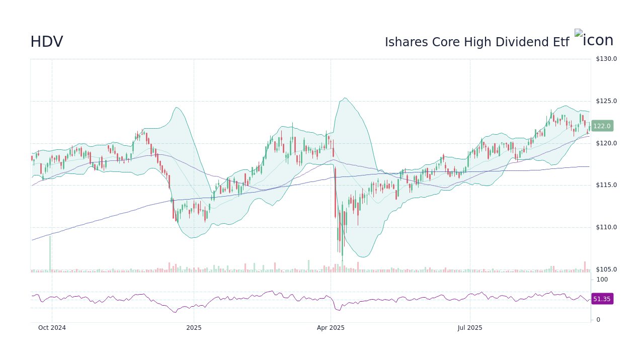The image size is (644, 362).
Task: Click the Ishares Core High Dividend Etf title
Action: 476,42
